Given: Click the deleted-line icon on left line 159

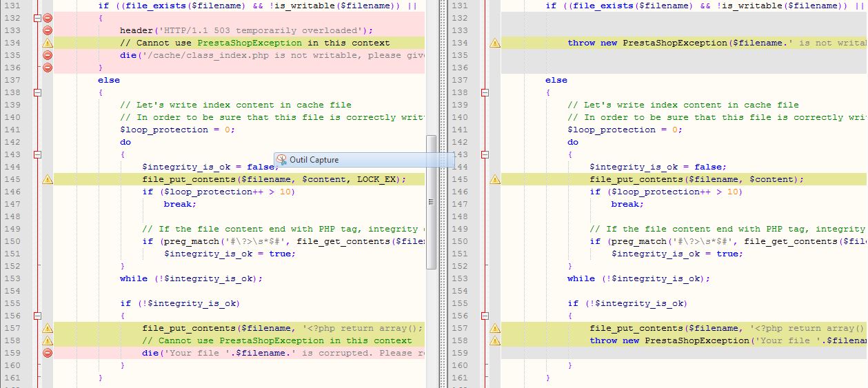Looking at the screenshot, I should tap(48, 353).
